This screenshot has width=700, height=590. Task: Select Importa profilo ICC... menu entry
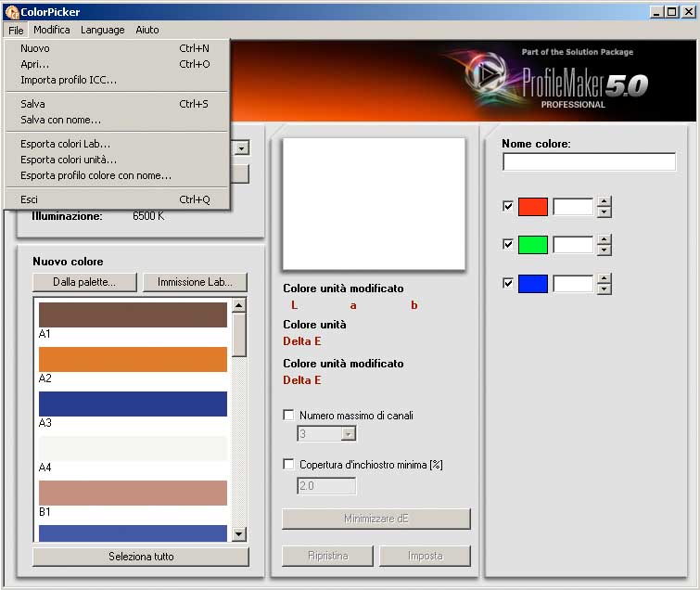pyautogui.click(x=117, y=80)
